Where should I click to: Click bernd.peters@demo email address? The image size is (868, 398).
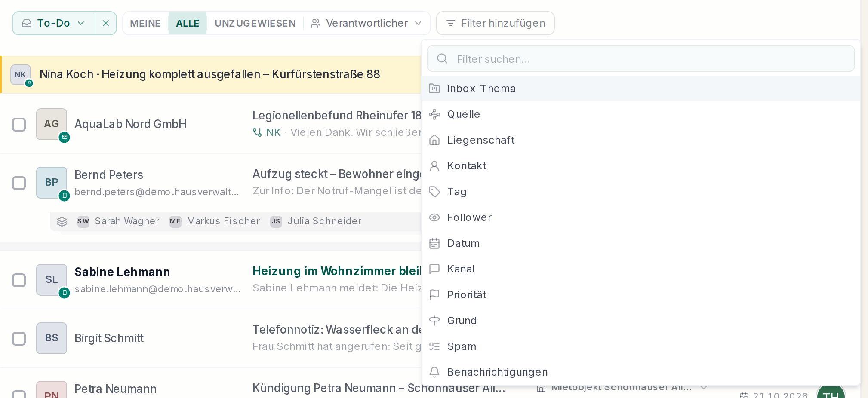157,192
